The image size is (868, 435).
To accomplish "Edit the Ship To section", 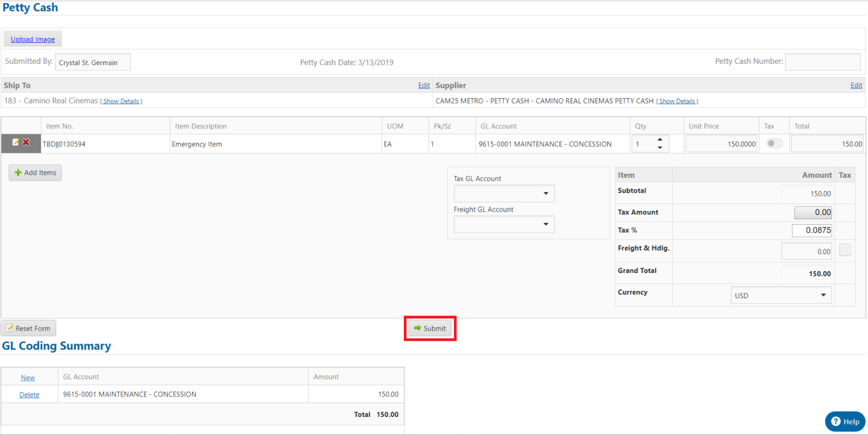I will tap(424, 86).
